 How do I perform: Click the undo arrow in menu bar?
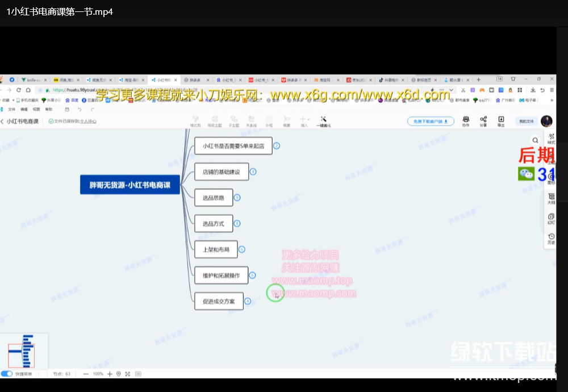[x=80, y=109]
